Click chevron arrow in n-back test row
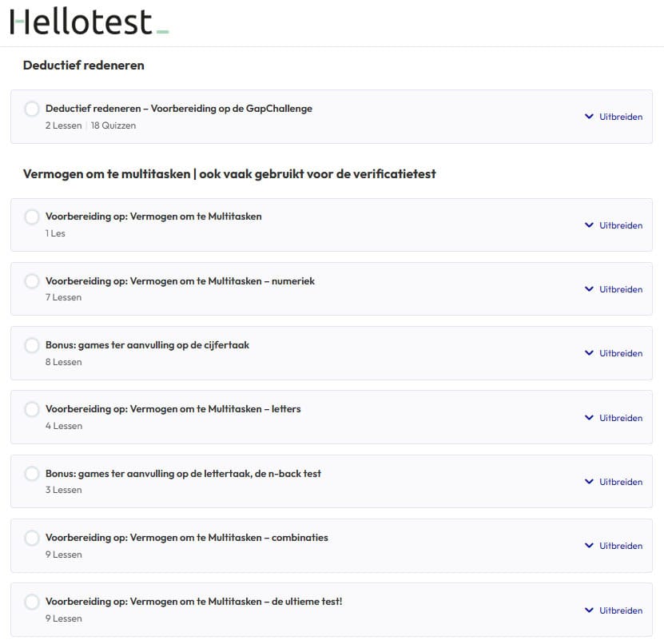Viewport: 664px width, 644px height. pos(589,482)
